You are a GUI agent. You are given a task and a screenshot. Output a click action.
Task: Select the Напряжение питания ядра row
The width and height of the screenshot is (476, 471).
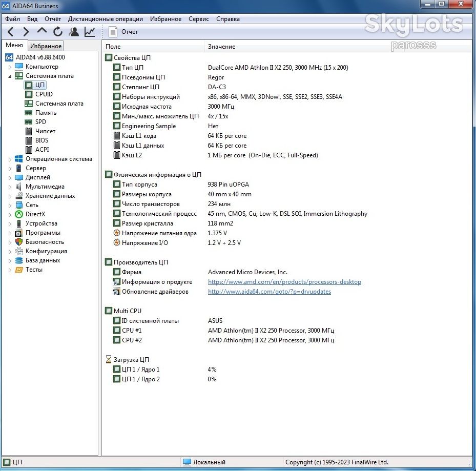pyautogui.click(x=287, y=233)
